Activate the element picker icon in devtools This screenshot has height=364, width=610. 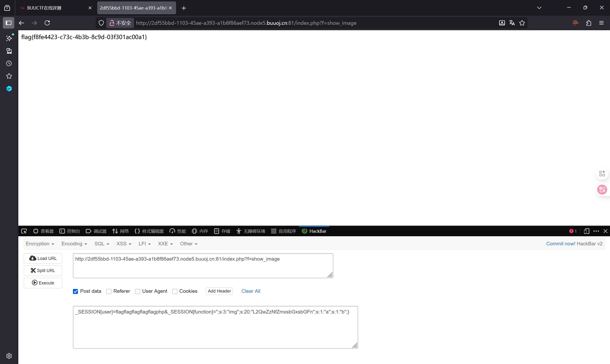point(24,231)
